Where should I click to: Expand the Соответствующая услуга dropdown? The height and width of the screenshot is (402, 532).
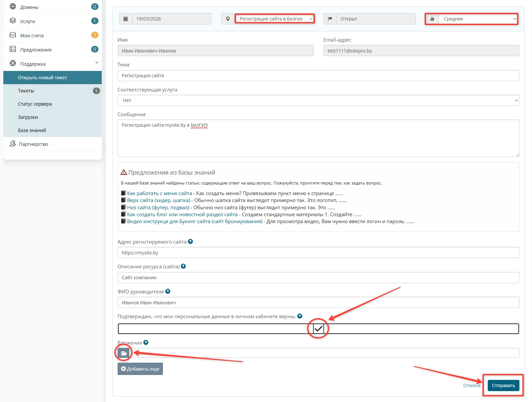click(x=318, y=100)
